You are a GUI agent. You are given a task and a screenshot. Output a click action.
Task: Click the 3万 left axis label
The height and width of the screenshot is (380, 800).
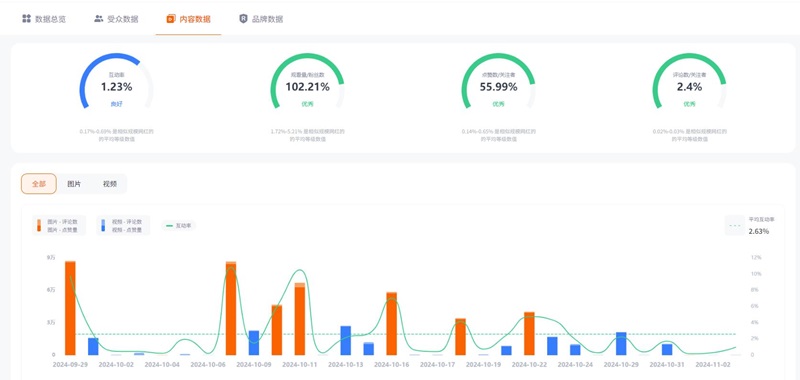[51, 322]
